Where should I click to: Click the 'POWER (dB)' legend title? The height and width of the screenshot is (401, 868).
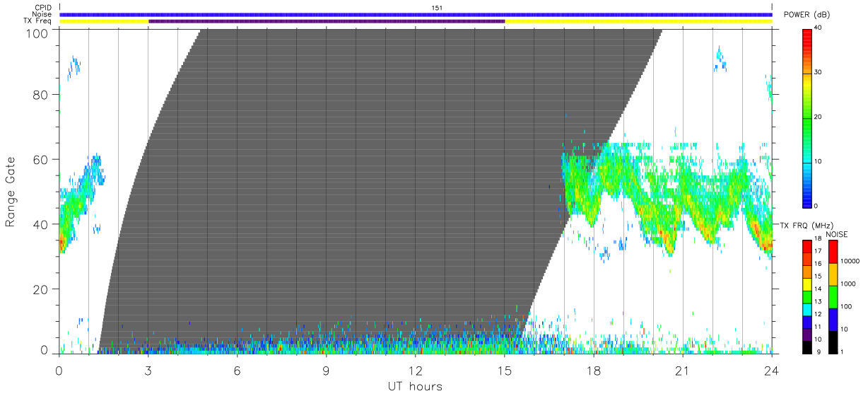807,15
